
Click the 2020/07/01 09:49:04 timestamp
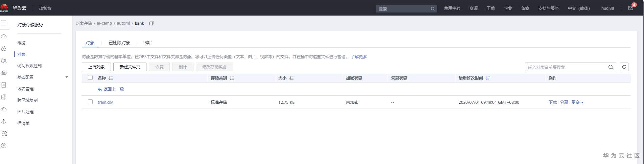click(x=489, y=102)
